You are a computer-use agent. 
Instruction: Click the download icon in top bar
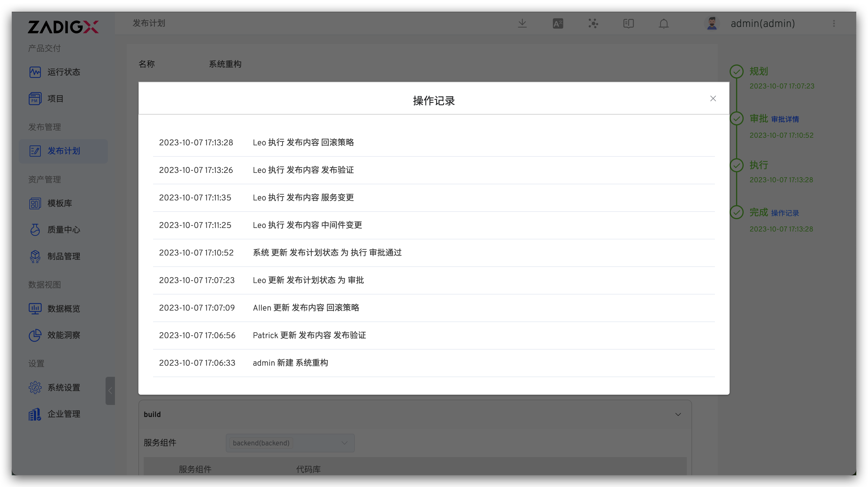pos(522,23)
